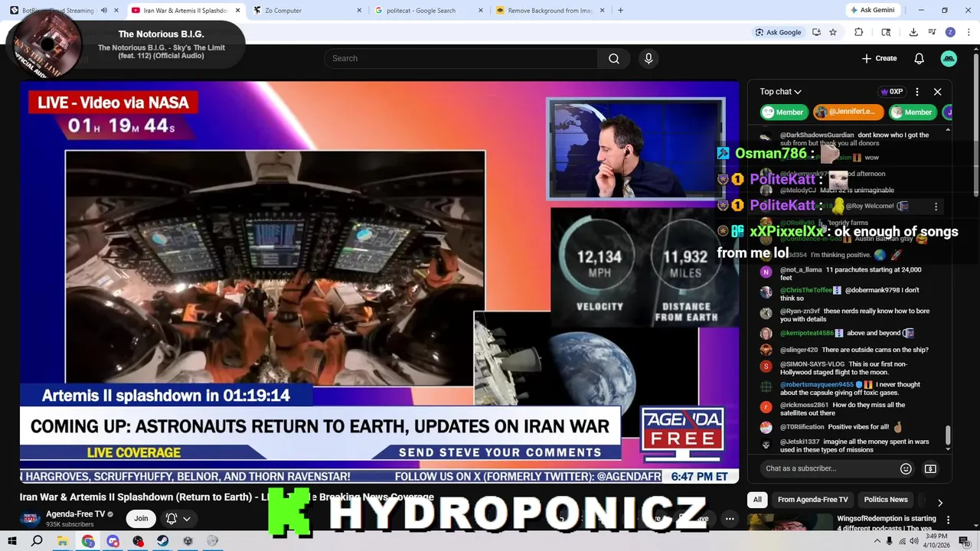Expand the Top chat dropdown
Viewport: 980px width, 551px height.
click(x=780, y=92)
